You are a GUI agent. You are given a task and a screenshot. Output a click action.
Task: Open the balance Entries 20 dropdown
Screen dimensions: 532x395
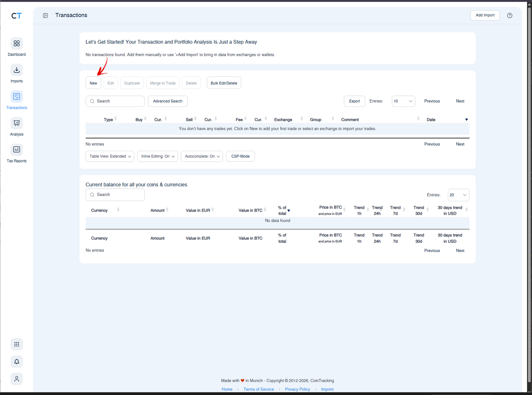pyautogui.click(x=458, y=195)
